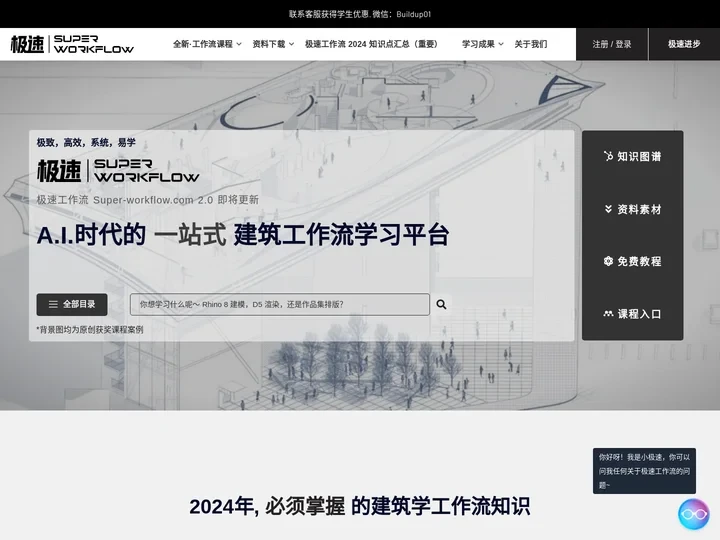Focus the course search input field
This screenshot has height=540, width=720.
pos(280,304)
